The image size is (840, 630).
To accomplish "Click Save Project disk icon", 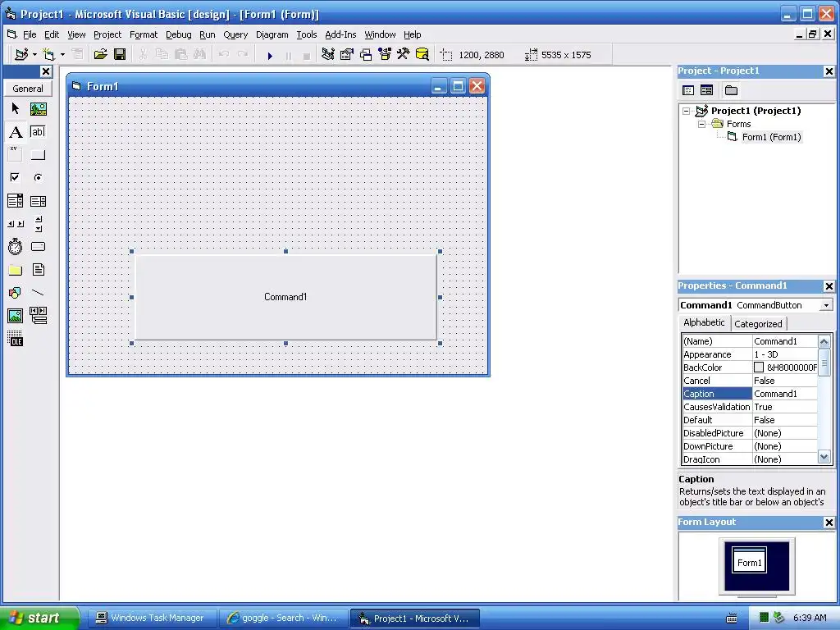I will tap(120, 55).
